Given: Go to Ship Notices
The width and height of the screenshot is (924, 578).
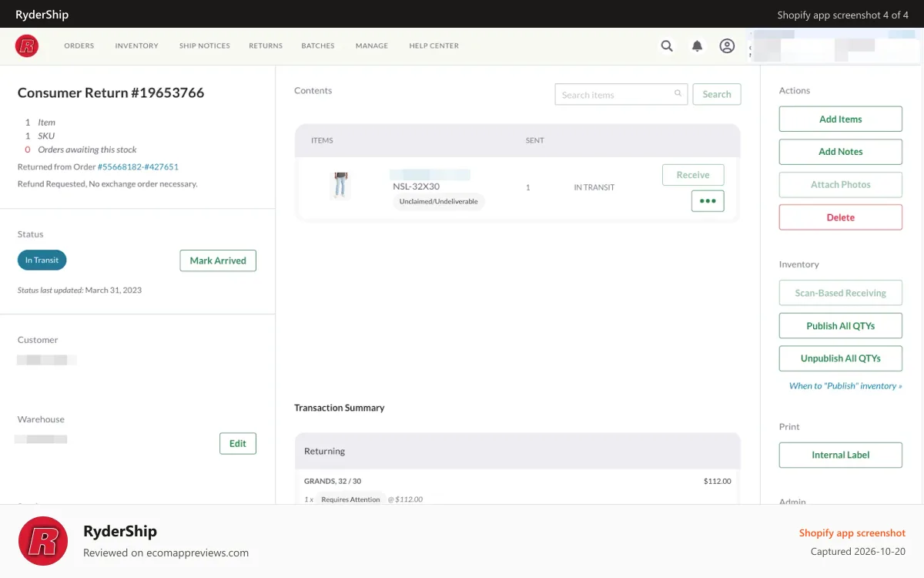Looking at the screenshot, I should pyautogui.click(x=205, y=46).
